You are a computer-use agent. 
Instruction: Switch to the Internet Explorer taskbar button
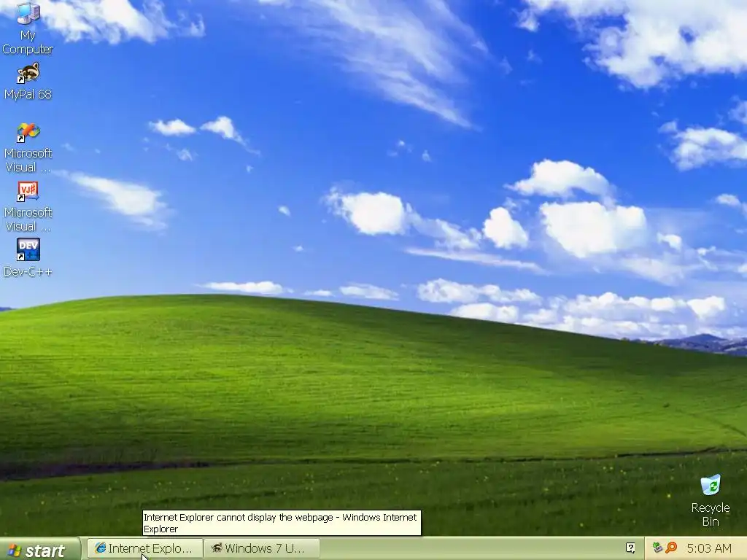(145, 548)
